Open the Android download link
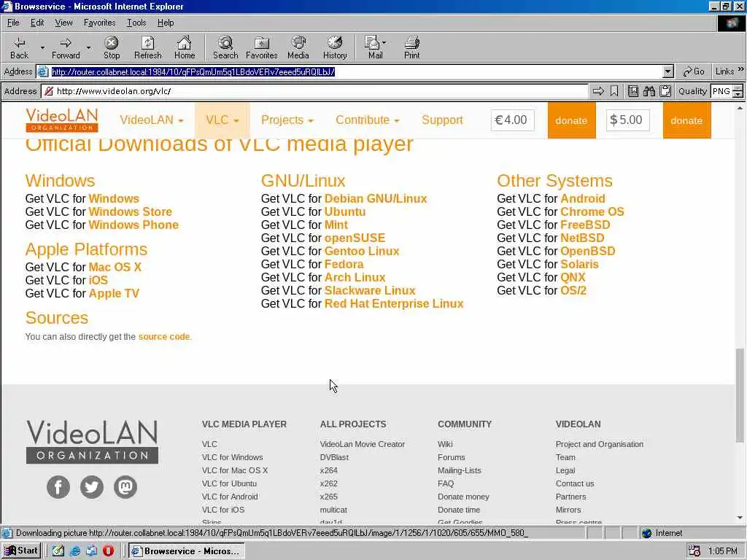Image resolution: width=747 pixels, height=560 pixels. pos(583,198)
